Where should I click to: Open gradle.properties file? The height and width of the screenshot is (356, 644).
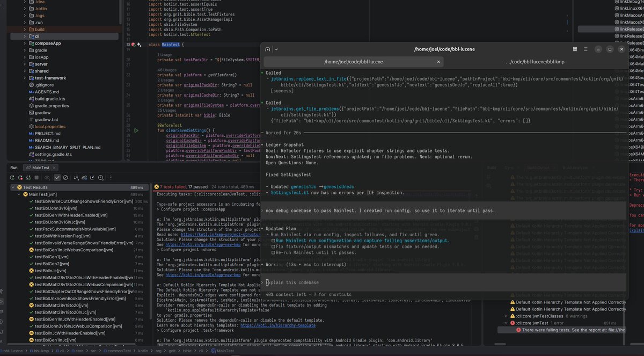[49, 106]
